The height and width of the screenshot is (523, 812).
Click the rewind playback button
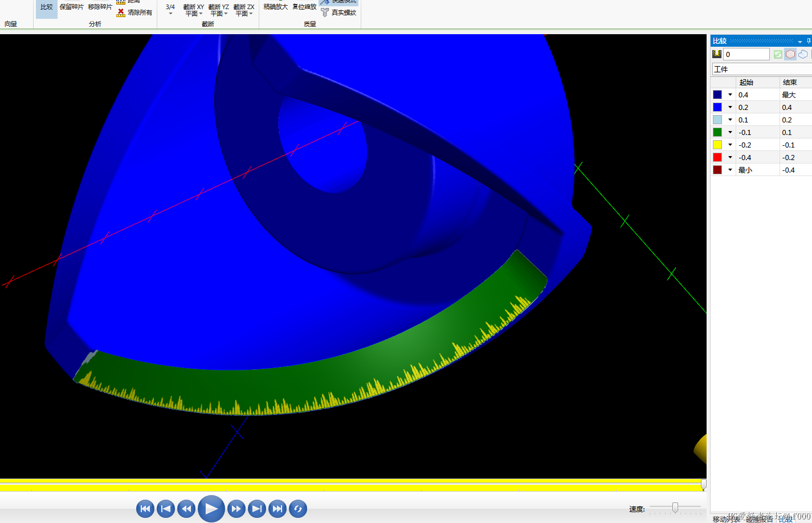(186, 509)
